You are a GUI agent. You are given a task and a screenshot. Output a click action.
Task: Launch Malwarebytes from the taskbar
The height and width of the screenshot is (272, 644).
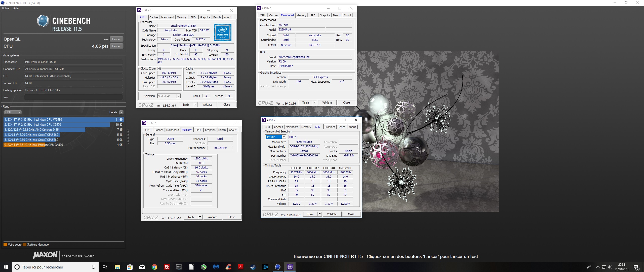coord(216,267)
